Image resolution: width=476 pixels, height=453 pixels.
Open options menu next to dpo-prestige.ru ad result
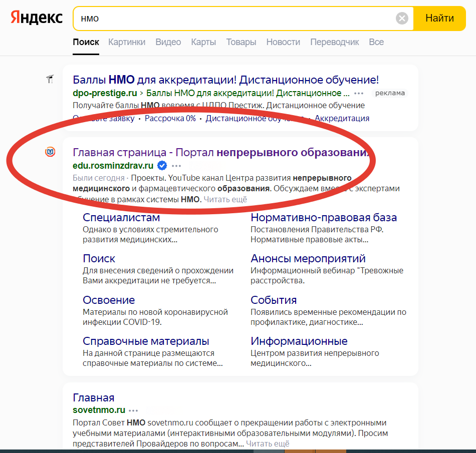click(x=359, y=93)
